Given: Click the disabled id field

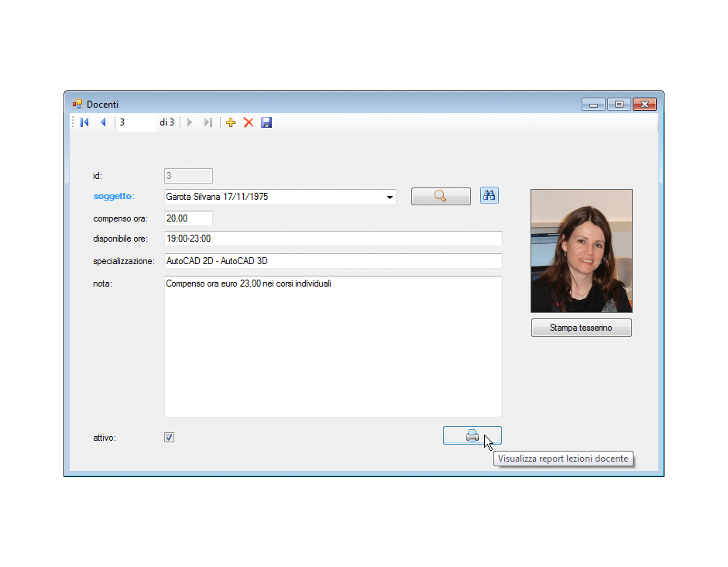Looking at the screenshot, I should pos(188,176).
